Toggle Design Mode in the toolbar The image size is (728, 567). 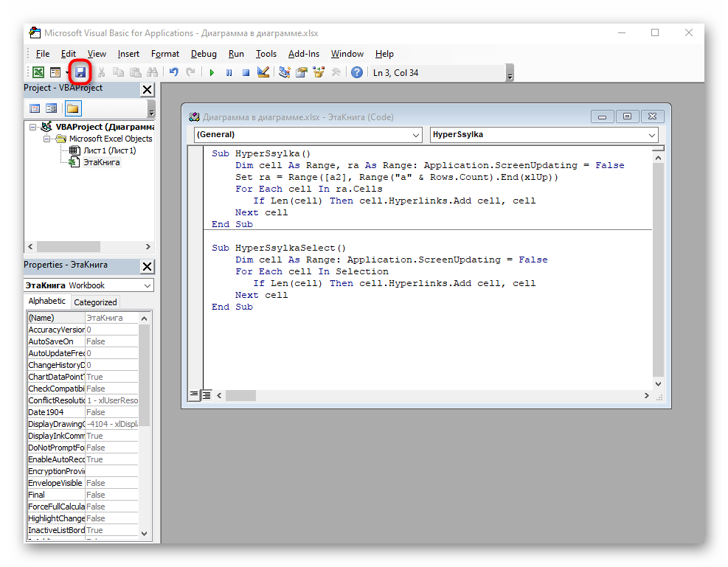(x=263, y=72)
